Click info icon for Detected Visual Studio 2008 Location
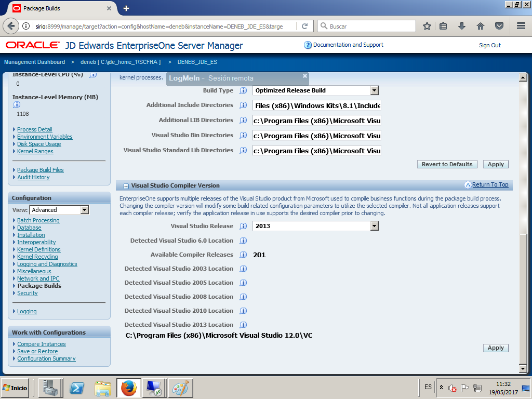This screenshot has width=532, height=399. [243, 297]
